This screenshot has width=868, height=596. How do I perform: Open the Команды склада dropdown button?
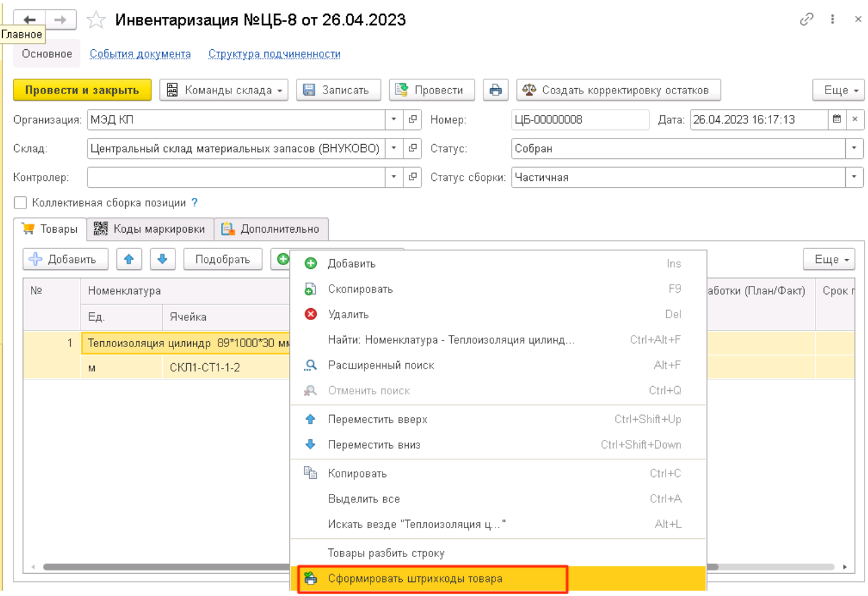224,90
